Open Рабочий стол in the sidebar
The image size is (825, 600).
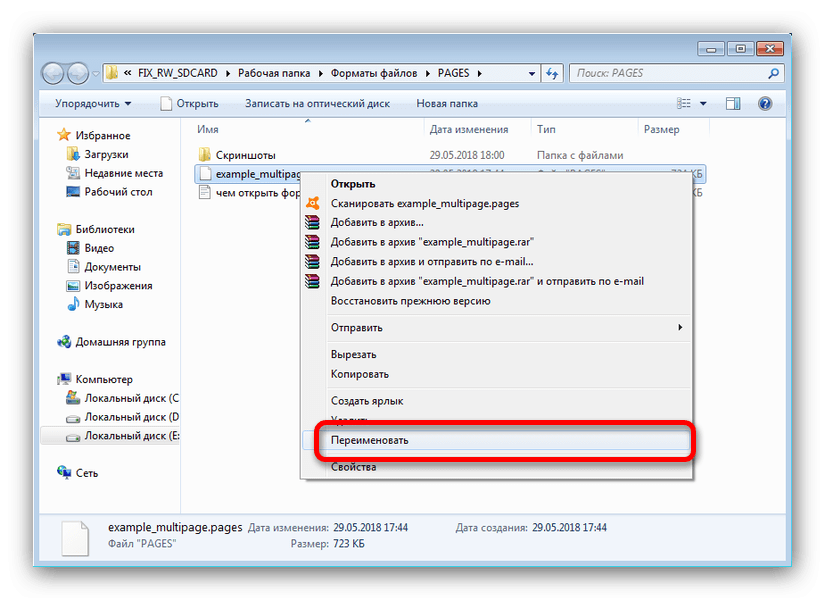[118, 192]
